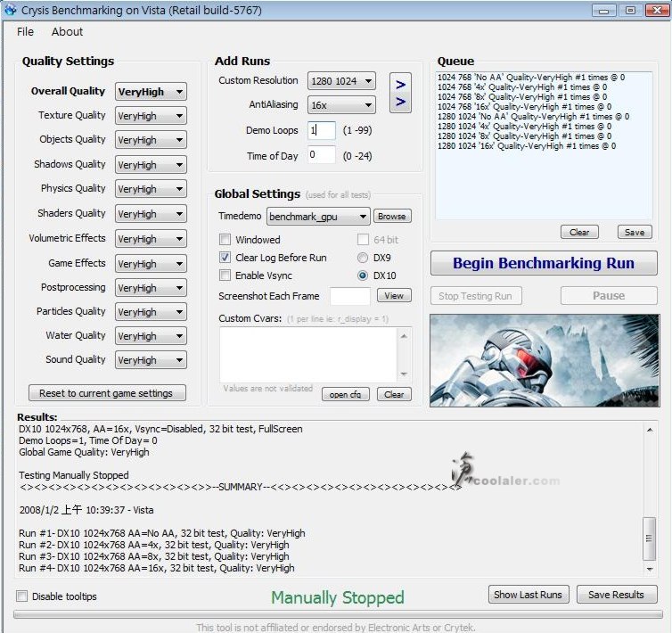Viewport: 672px width, 633px height.
Task: Expand the Particles Quality dropdown
Action: click(151, 312)
